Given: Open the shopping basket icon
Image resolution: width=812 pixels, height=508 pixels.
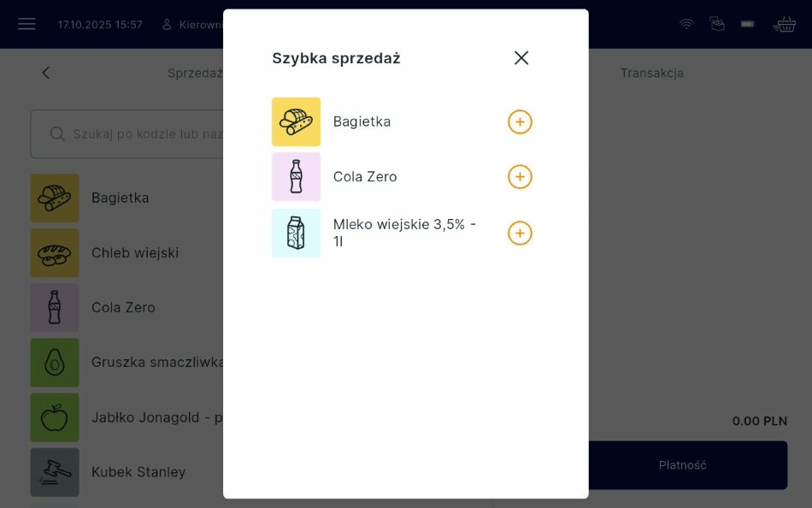Looking at the screenshot, I should [784, 24].
